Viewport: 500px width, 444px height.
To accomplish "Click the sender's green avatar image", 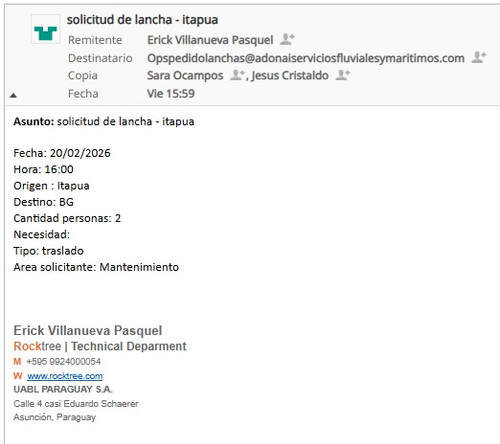I will coord(46,29).
